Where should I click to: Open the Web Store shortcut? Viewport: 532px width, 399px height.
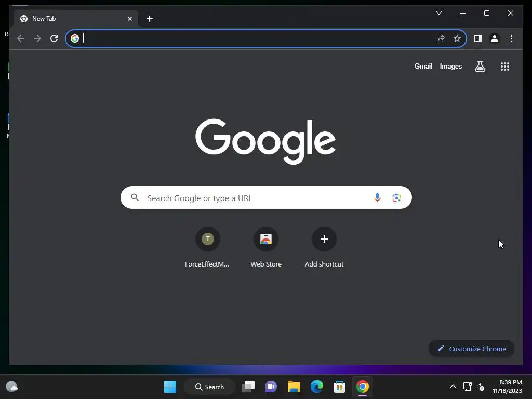point(266,248)
